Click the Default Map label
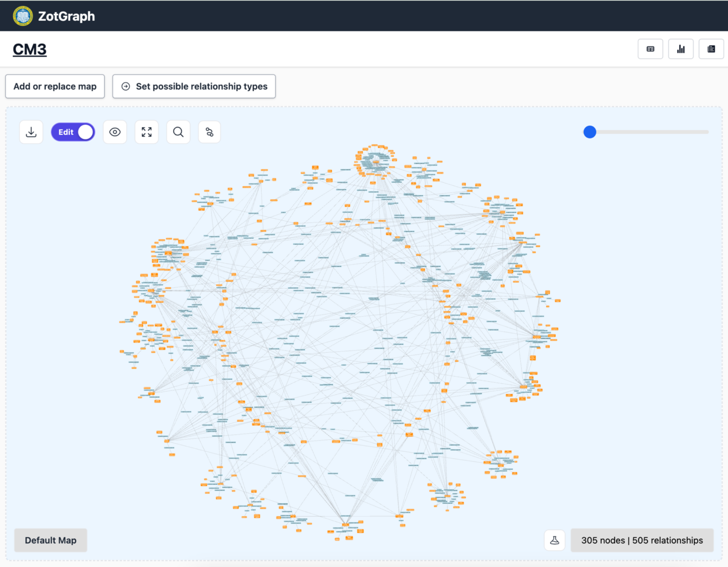Screen dimensions: 728x567 click(51, 540)
